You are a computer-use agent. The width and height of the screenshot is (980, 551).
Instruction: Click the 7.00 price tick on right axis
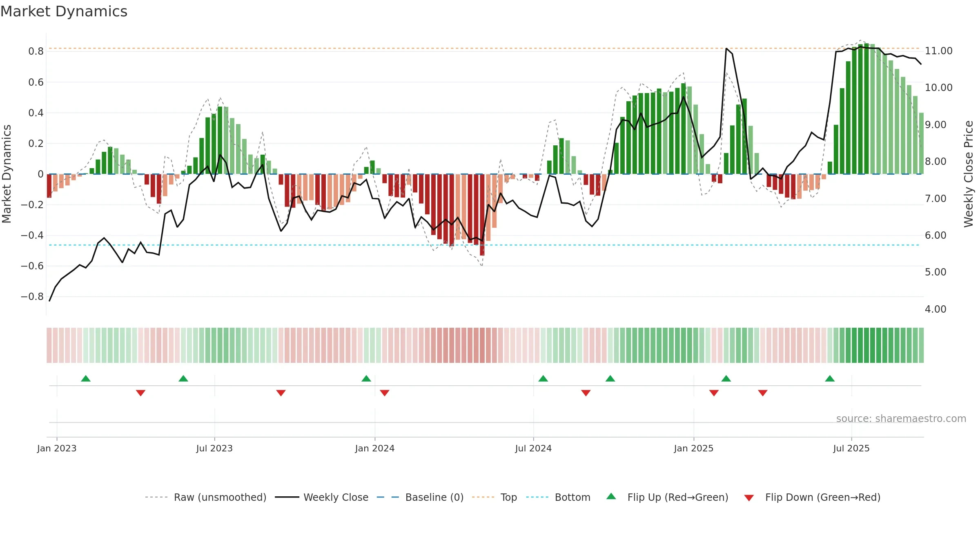pyautogui.click(x=935, y=199)
